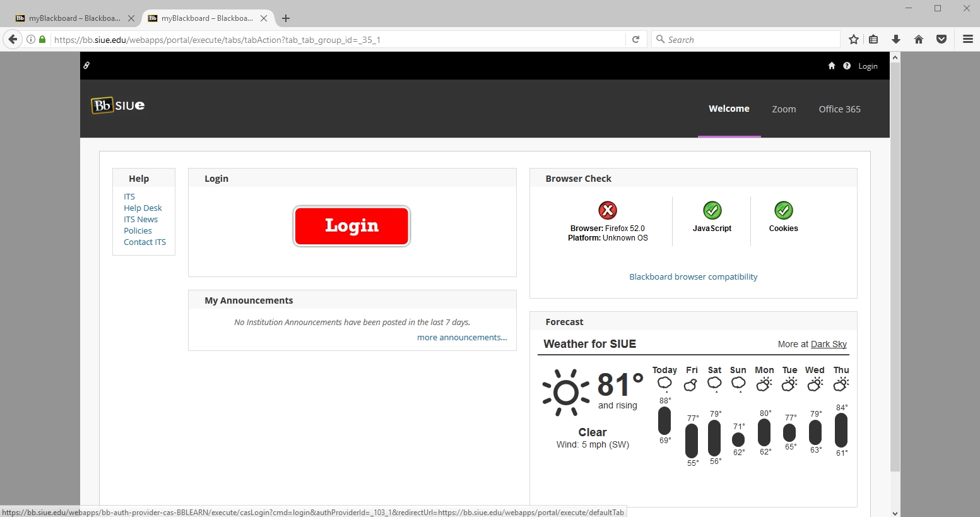Go to the Firefox home page icon
Screen dimensions: 980x517
(919, 39)
